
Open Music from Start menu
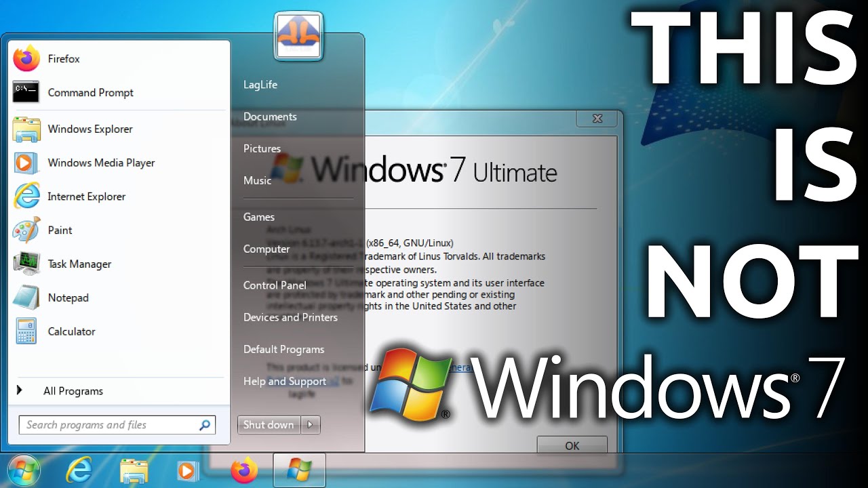click(x=257, y=180)
